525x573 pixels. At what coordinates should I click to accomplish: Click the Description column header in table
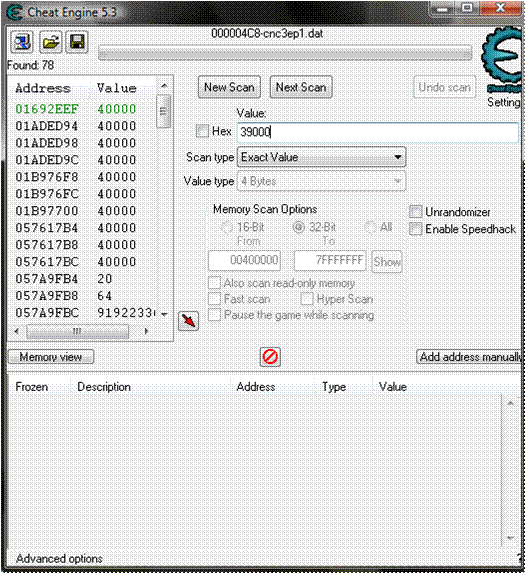[104, 387]
